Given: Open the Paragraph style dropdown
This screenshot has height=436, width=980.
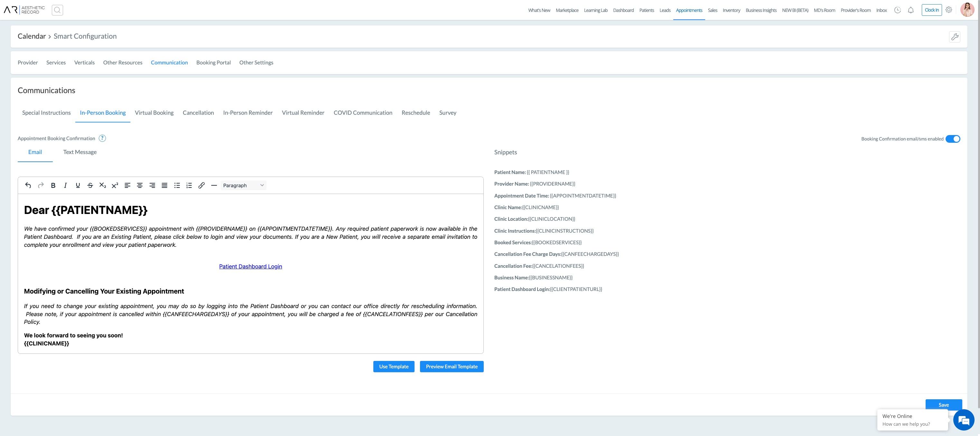Looking at the screenshot, I should 243,185.
